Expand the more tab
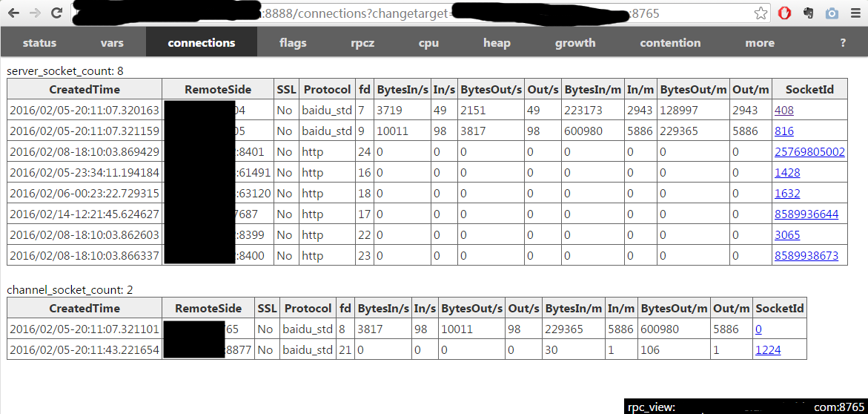Viewport: 868px width, 414px height. coord(760,43)
